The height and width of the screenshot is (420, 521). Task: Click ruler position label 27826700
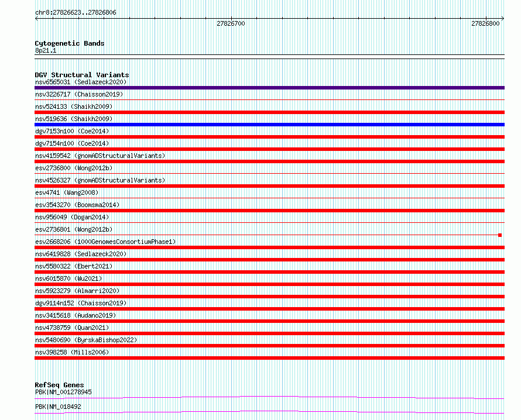click(x=231, y=23)
